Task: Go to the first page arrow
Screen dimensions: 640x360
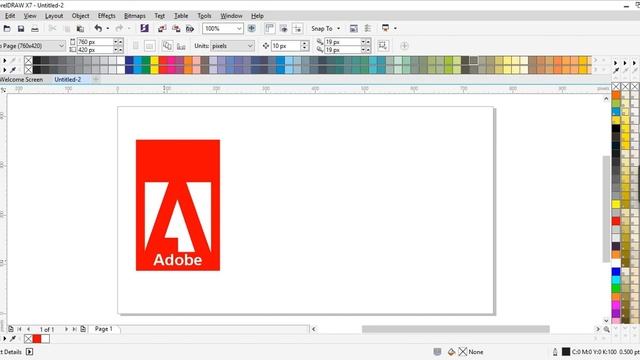Action: point(19,329)
